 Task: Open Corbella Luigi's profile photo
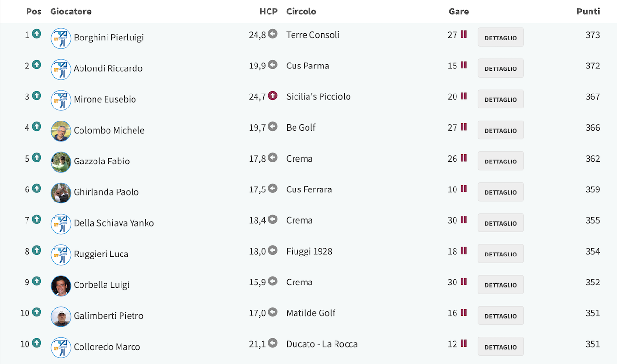[x=61, y=285]
